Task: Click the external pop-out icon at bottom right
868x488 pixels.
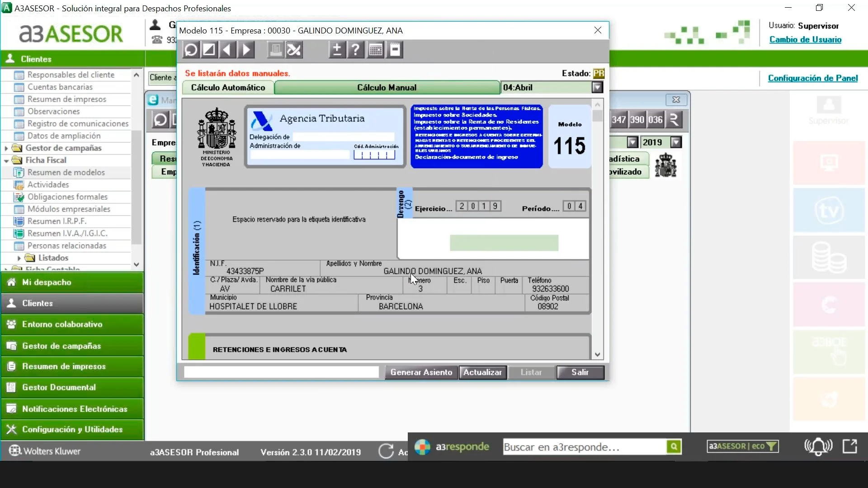Action: pyautogui.click(x=850, y=446)
